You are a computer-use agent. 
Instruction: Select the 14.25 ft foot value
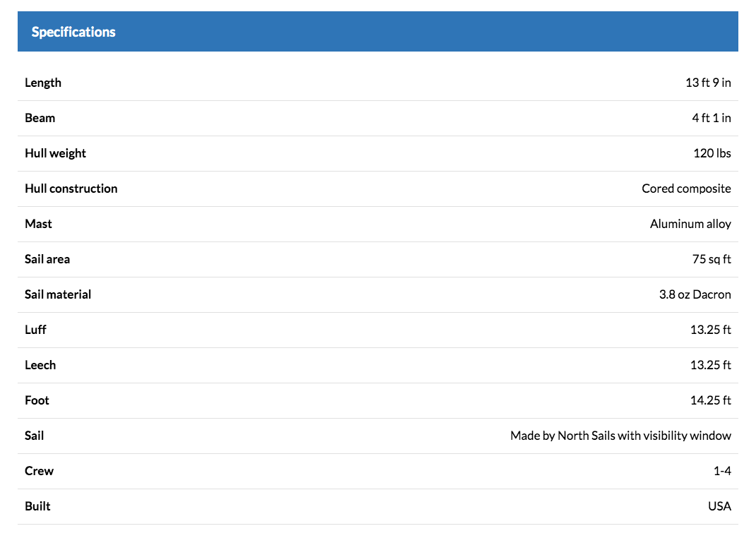click(710, 400)
